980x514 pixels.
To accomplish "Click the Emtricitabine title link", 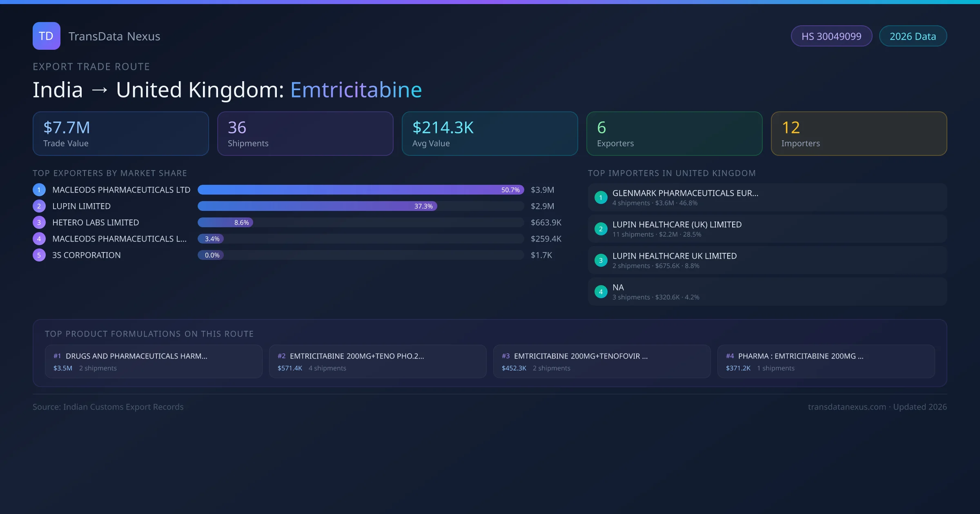I will [x=356, y=90].
